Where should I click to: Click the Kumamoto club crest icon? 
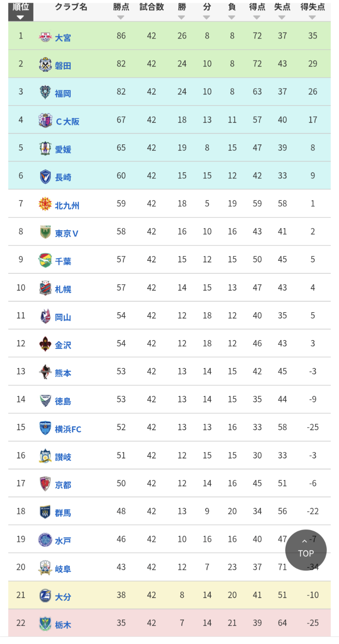pyautogui.click(x=45, y=372)
